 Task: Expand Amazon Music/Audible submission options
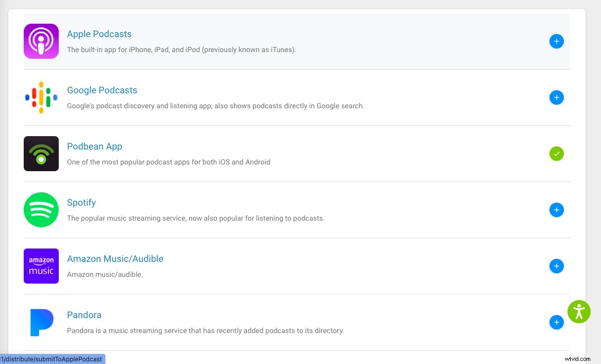click(x=557, y=266)
